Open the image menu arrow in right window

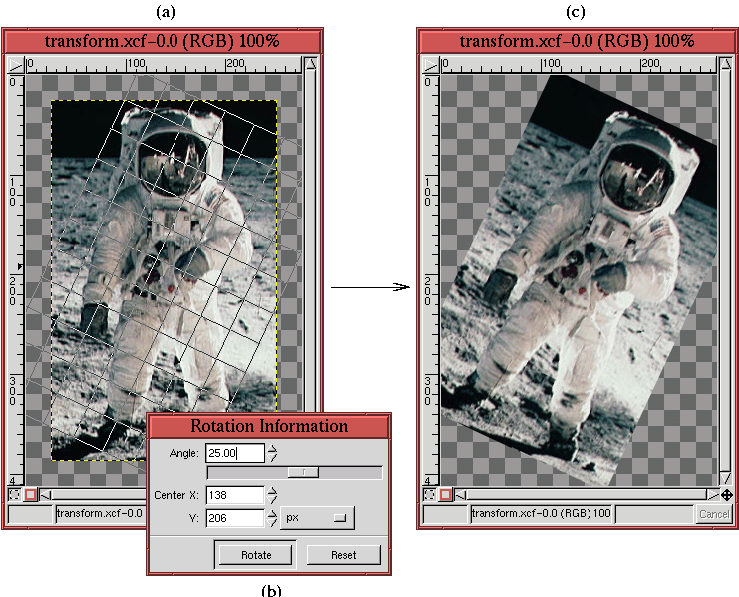point(430,64)
